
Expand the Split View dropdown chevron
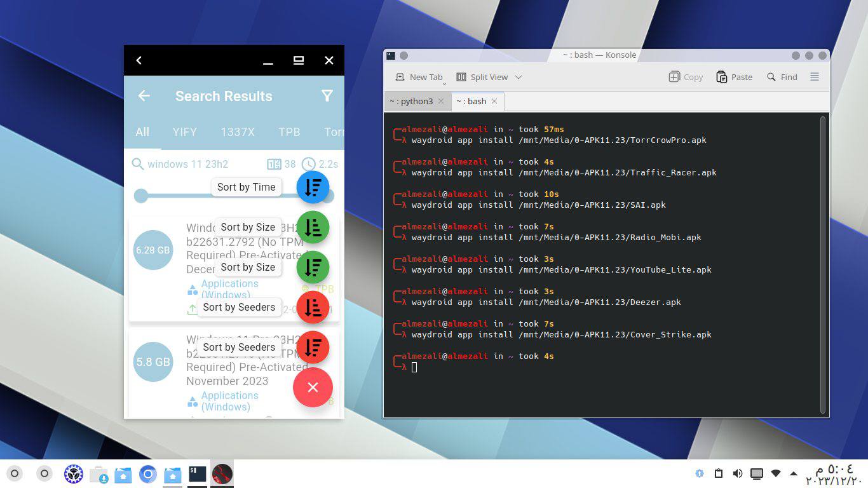pos(519,77)
